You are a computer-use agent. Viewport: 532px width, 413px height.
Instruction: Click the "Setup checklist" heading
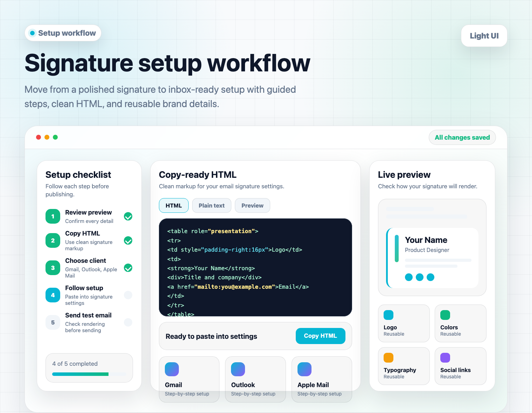pos(78,175)
